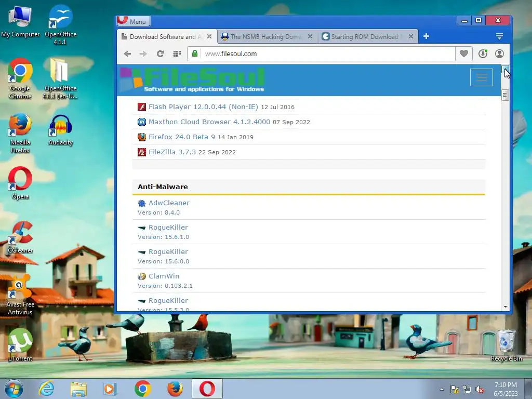
Task: Select Mozilla Firefox desktop shortcut
Action: (20, 134)
